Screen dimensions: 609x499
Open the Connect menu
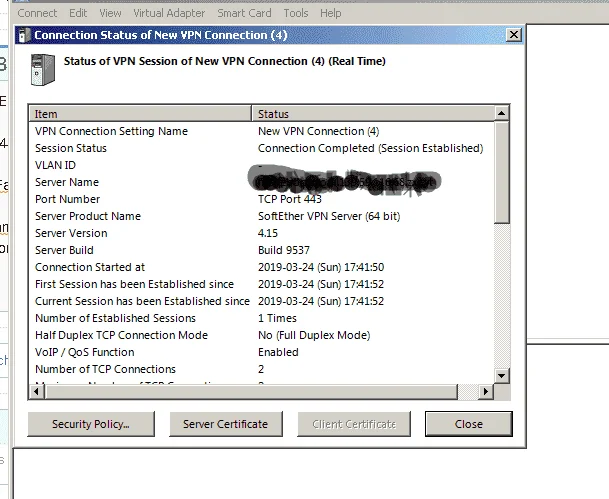point(37,13)
